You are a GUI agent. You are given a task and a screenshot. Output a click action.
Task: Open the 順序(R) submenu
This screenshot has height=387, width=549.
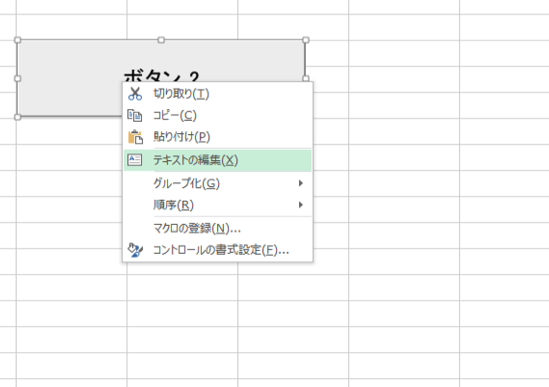pyautogui.click(x=217, y=205)
